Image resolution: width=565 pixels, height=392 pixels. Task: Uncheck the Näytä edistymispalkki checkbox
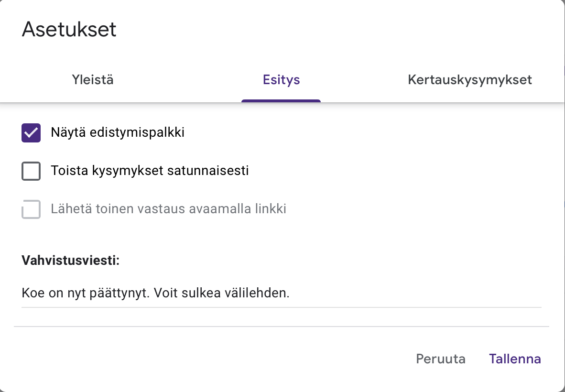pos(31,132)
